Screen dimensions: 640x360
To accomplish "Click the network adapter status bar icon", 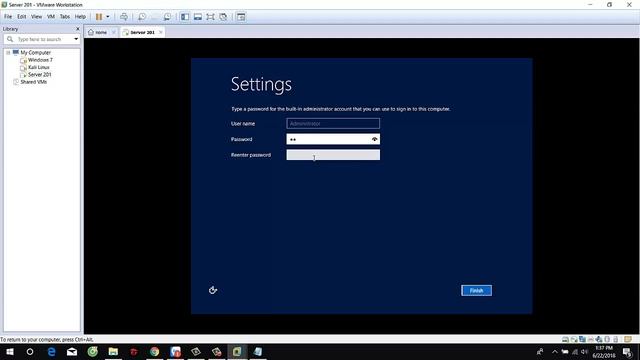I will [x=582, y=339].
